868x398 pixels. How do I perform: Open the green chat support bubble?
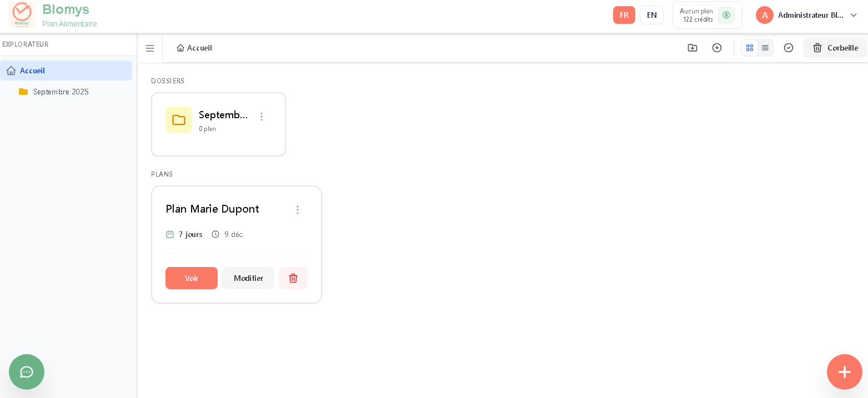(x=27, y=372)
